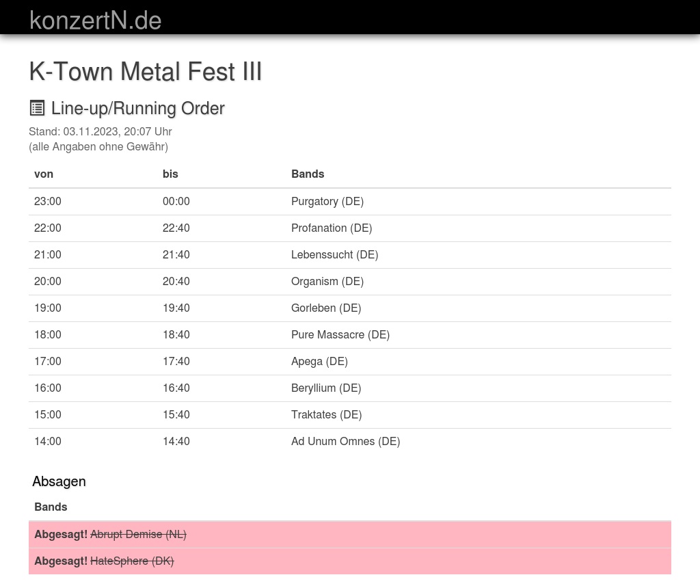Click the 23:00 start time cell
This screenshot has height=588, width=700.
click(x=48, y=201)
